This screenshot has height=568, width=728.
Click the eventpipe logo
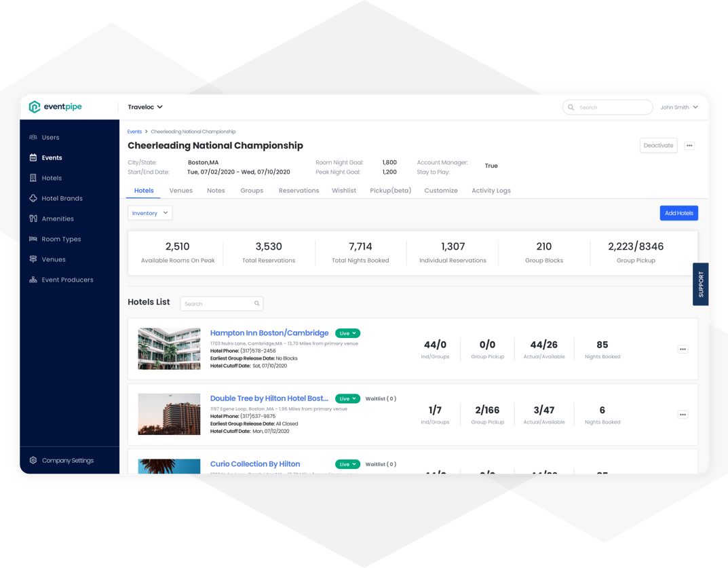tap(55, 107)
